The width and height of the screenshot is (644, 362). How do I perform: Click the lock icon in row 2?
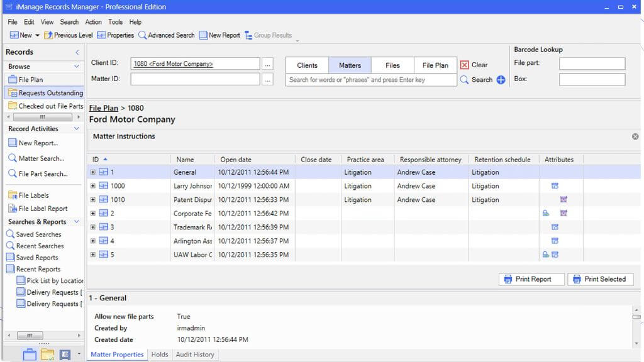coord(546,213)
